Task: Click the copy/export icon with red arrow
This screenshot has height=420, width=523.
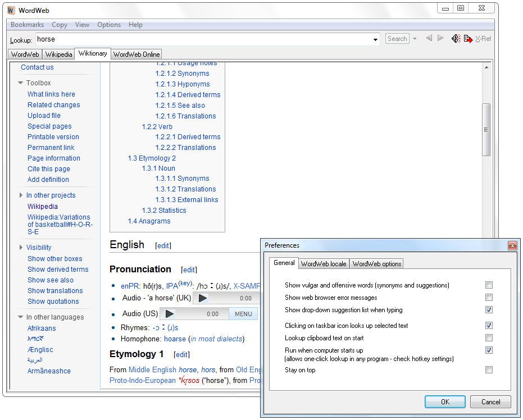Action: pos(469,39)
